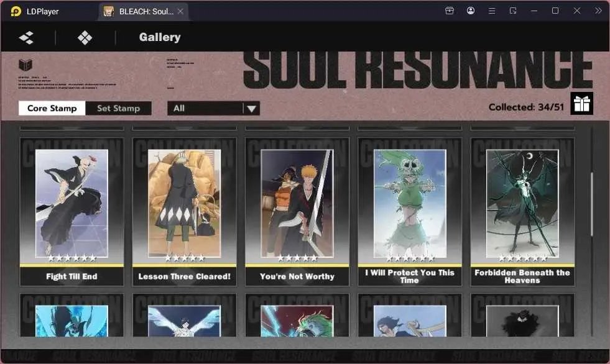Minimize the LDPlayer window
This screenshot has height=364, width=610.
(x=534, y=11)
